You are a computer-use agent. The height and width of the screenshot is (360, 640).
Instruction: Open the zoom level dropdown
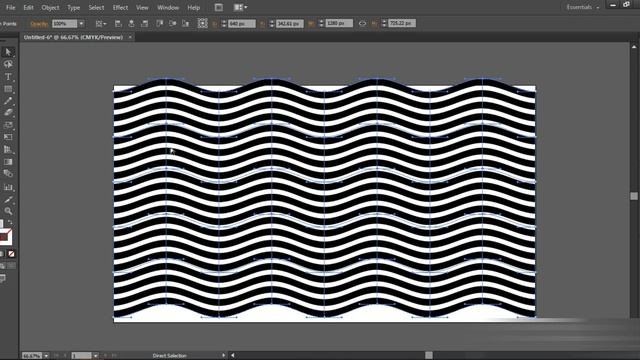(46, 356)
